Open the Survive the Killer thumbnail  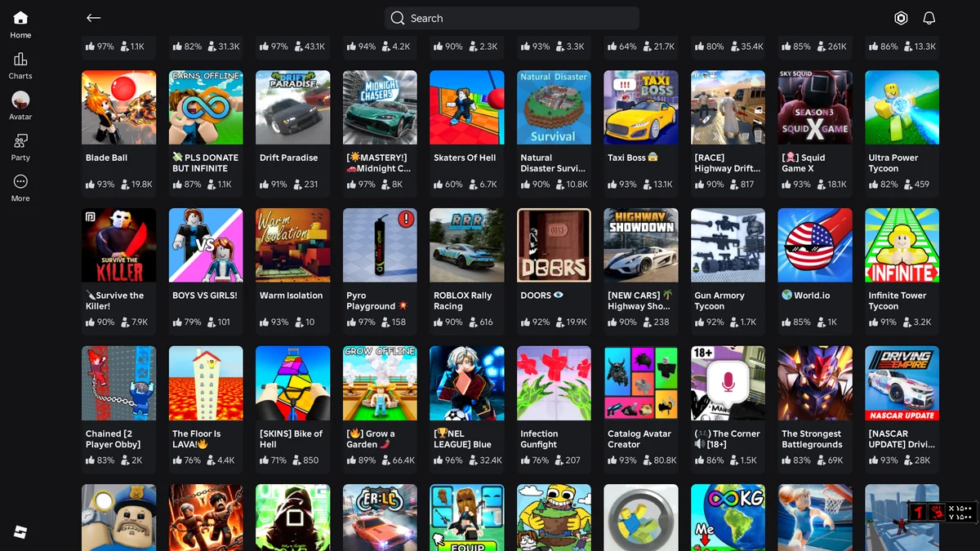click(x=119, y=245)
